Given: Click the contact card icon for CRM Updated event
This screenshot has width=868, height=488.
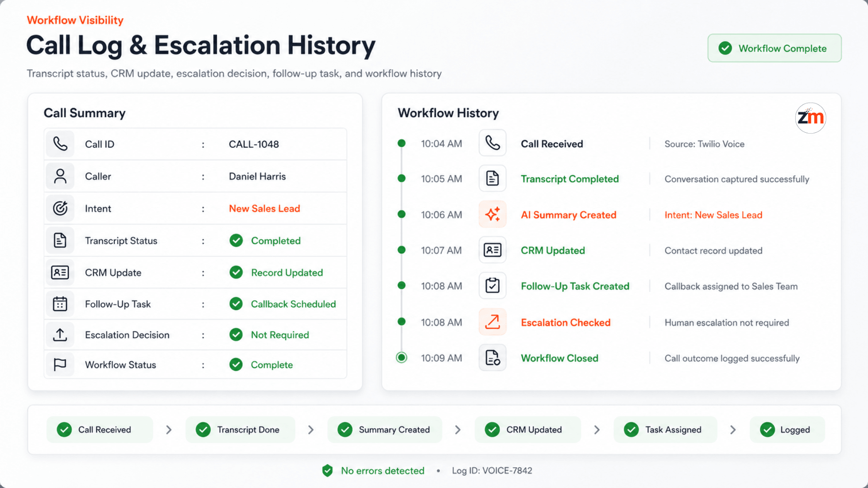Looking at the screenshot, I should tap(492, 250).
